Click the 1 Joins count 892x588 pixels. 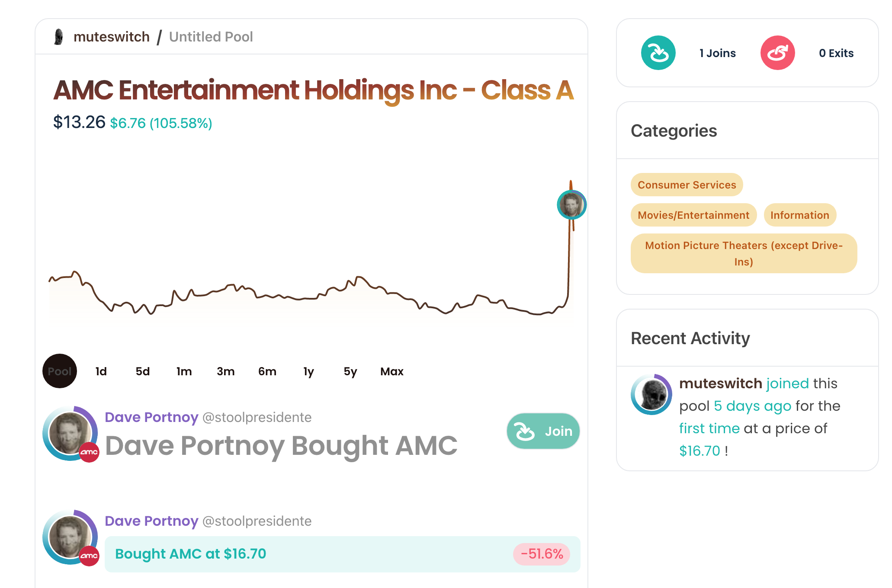(x=717, y=53)
